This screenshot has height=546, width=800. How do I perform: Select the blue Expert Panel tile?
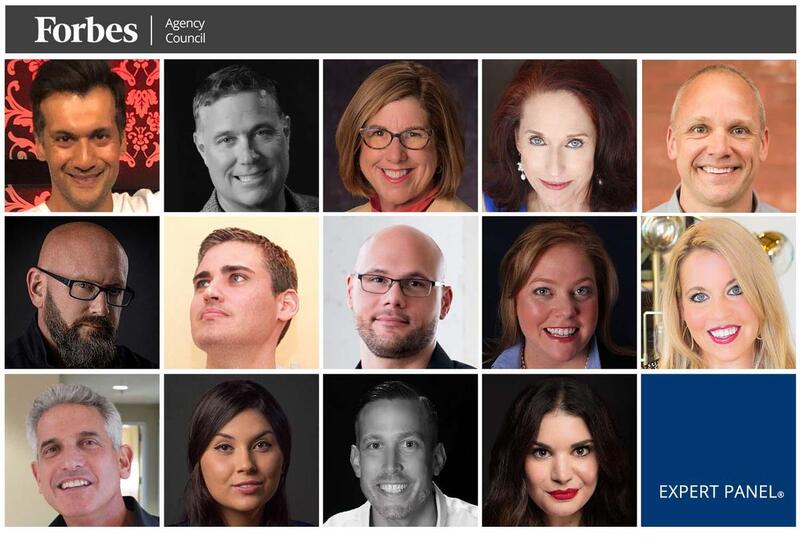(718, 450)
